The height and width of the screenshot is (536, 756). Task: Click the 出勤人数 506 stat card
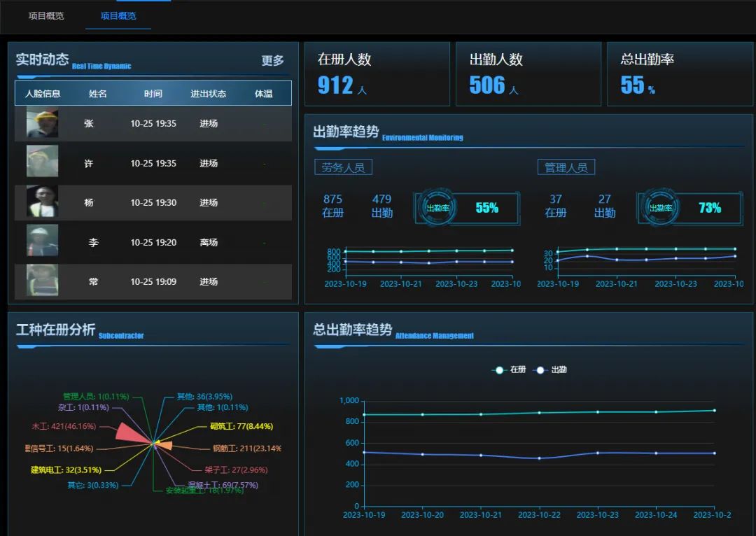(x=528, y=74)
